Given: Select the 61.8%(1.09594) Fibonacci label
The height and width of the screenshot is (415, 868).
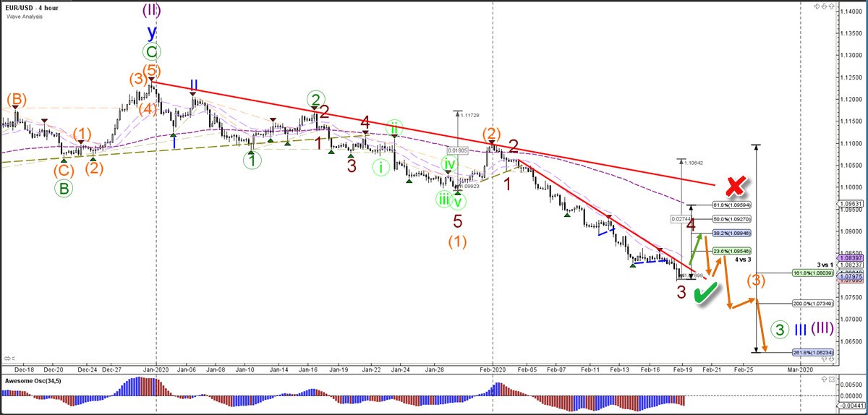Looking at the screenshot, I should click(732, 205).
